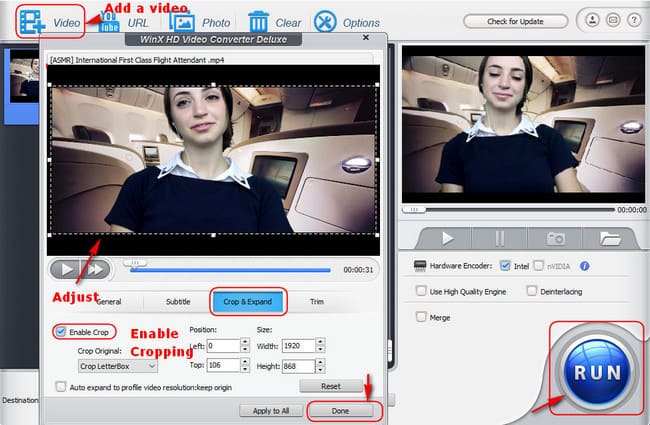Enable Auto expand to profile resolution
650x425 pixels.
(61, 387)
